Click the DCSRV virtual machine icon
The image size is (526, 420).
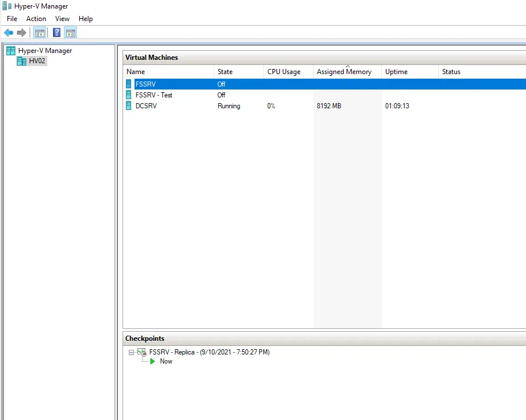[129, 106]
